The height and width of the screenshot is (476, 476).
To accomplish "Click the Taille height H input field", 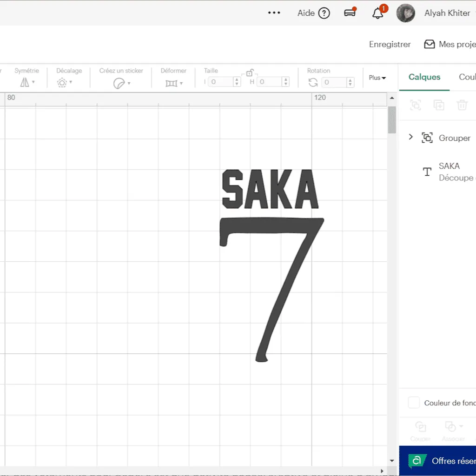I will pyautogui.click(x=269, y=82).
